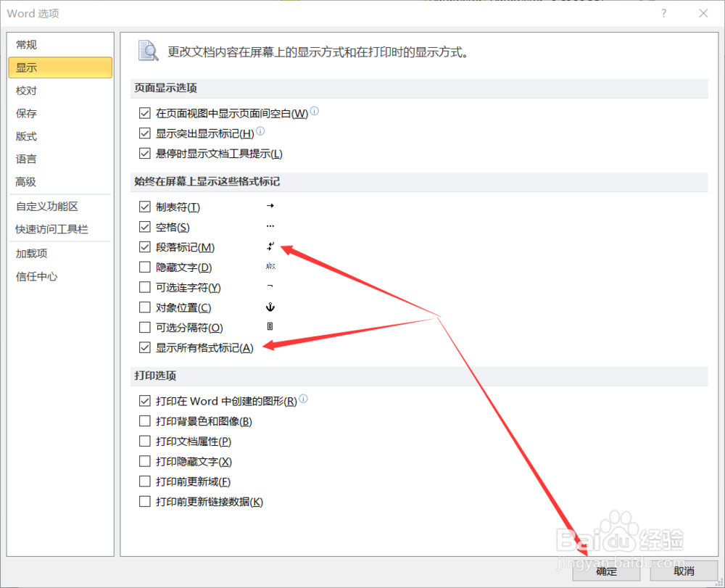
Task: Disable the 空格 formatting mark checkbox
Action: [x=145, y=226]
